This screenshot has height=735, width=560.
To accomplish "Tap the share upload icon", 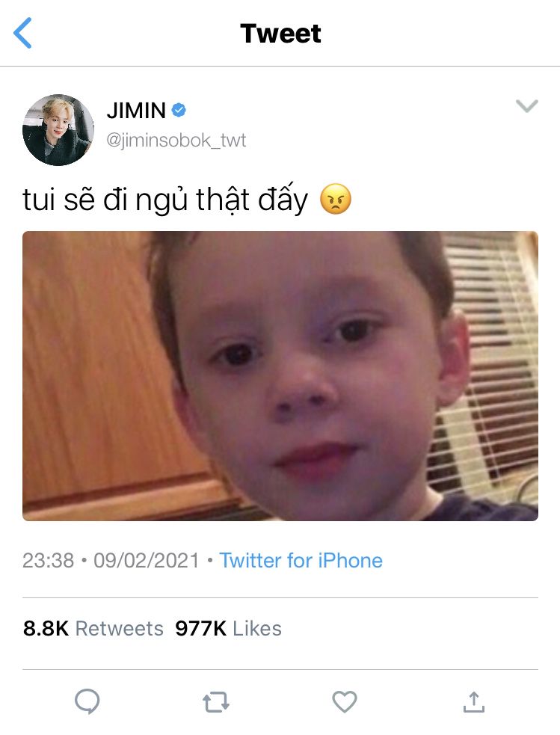I will (474, 701).
